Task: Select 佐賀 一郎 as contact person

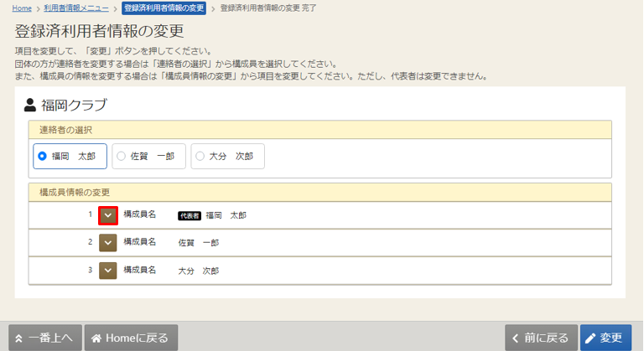Action: [122, 156]
